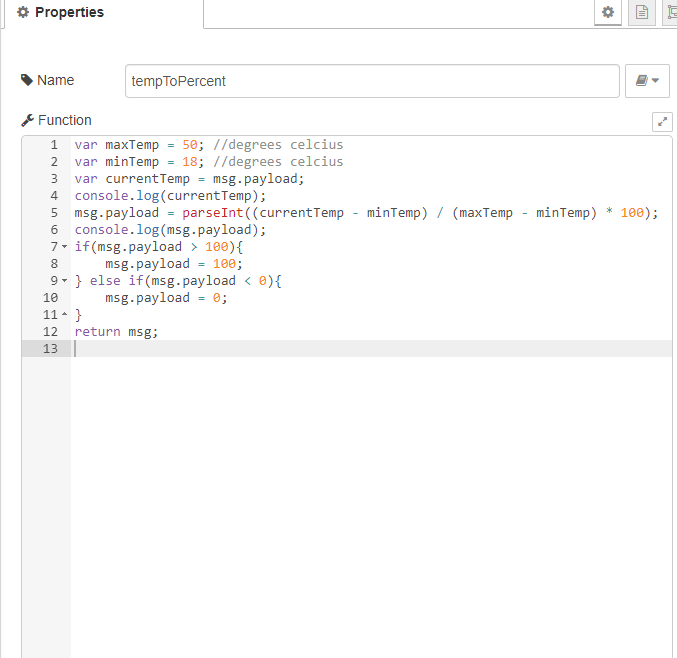Open the node appearance icon tab
677x658 pixels.
pos(671,12)
